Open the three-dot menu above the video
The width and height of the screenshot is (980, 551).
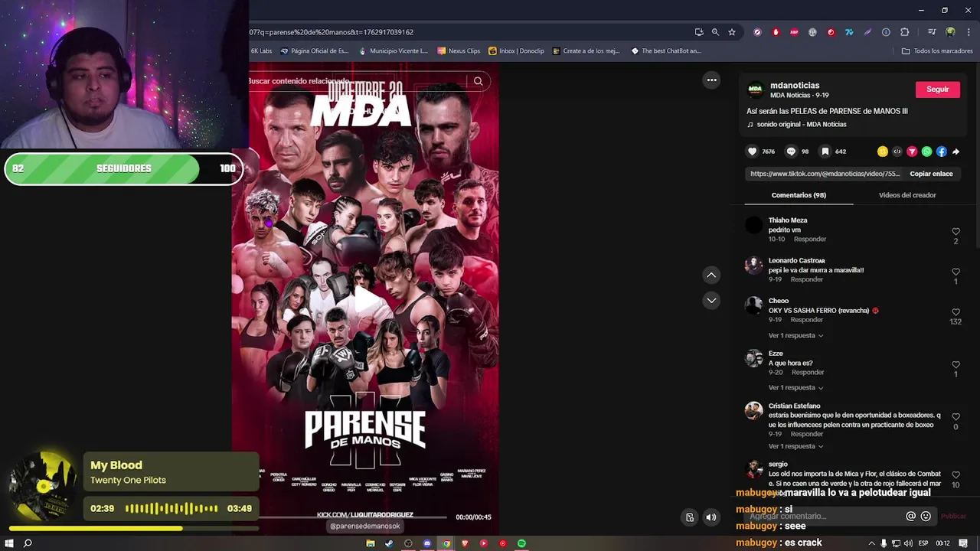[x=711, y=80]
